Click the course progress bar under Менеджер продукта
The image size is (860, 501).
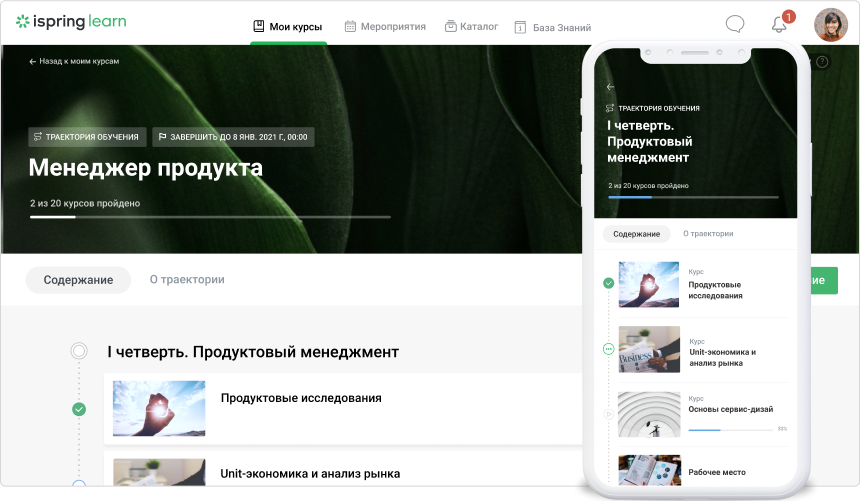tap(210, 216)
